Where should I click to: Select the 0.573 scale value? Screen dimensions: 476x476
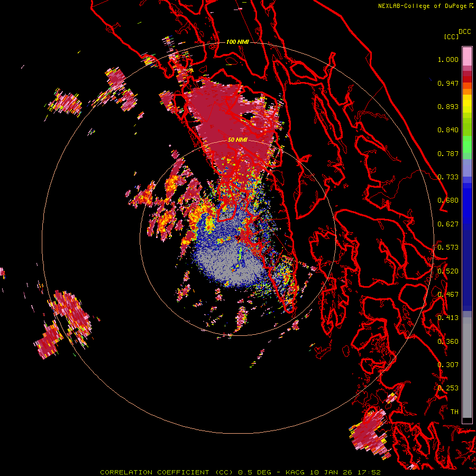[x=448, y=248]
